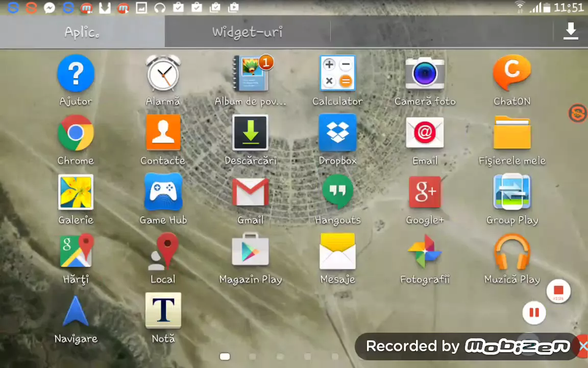
Task: Go to the second app page indicator
Action: click(x=252, y=356)
